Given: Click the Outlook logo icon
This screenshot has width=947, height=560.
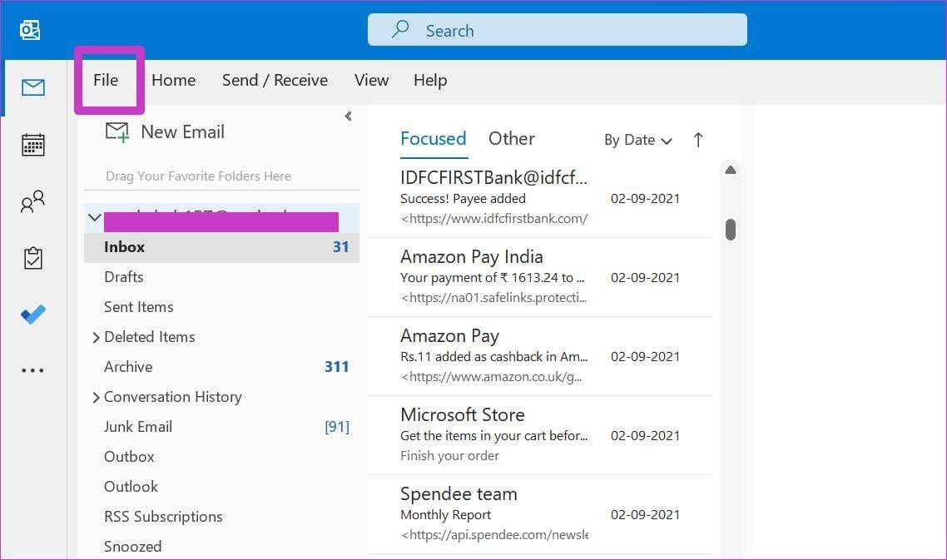Looking at the screenshot, I should 30,30.
